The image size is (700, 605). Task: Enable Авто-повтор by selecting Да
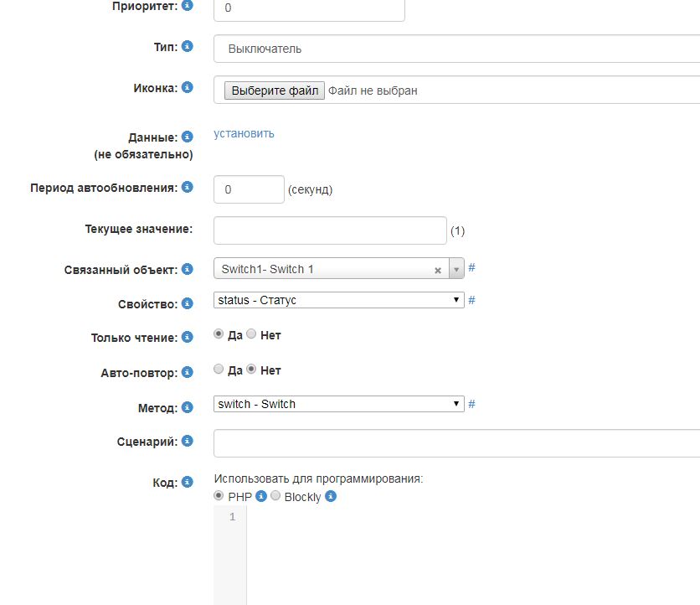tap(219, 370)
